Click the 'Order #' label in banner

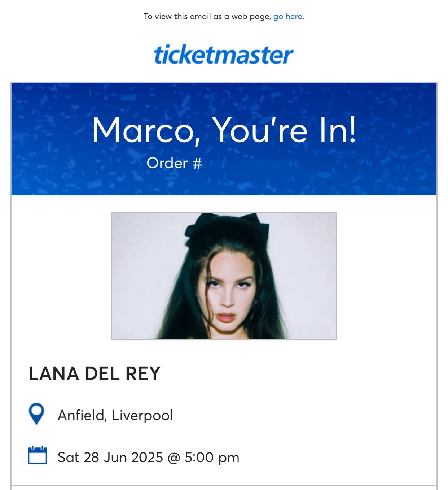(174, 163)
